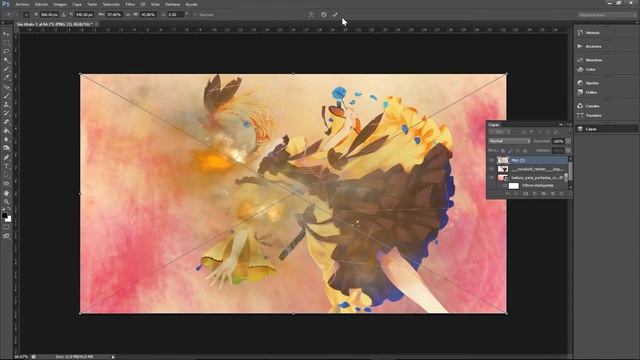
Task: Select the History Brush tool
Action: [6, 113]
